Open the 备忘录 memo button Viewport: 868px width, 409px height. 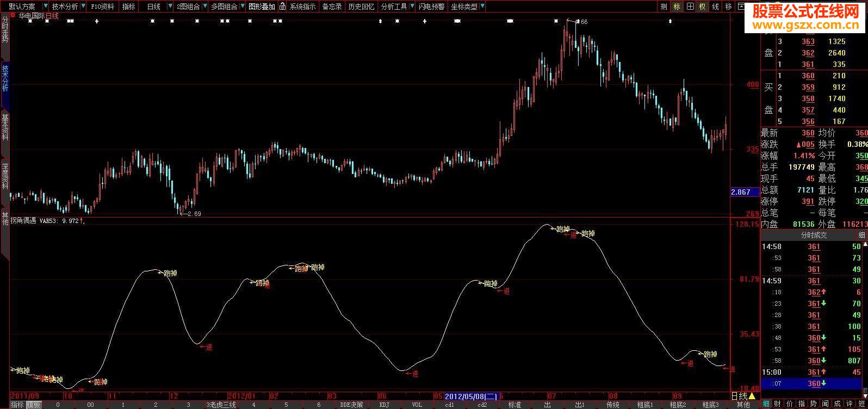click(x=332, y=7)
